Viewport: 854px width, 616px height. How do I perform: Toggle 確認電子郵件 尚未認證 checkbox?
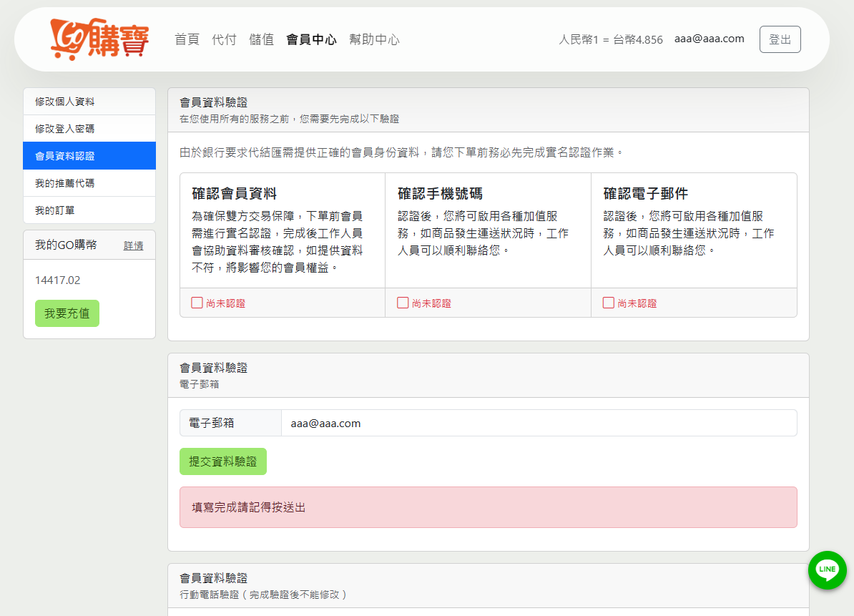609,303
